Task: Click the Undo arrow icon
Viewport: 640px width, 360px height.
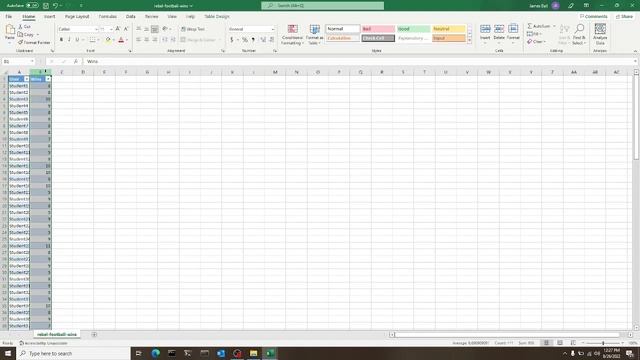Action: (x=55, y=6)
